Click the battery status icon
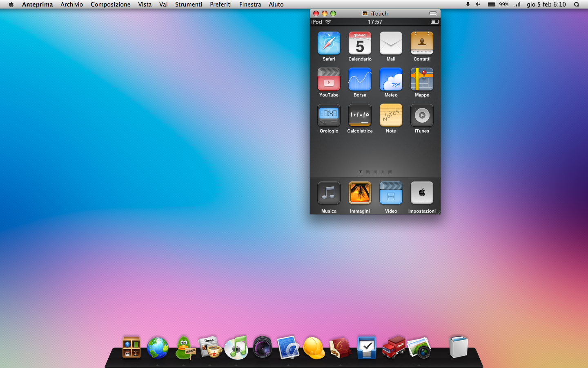Viewport: 588px width, 368px height. [x=492, y=4]
